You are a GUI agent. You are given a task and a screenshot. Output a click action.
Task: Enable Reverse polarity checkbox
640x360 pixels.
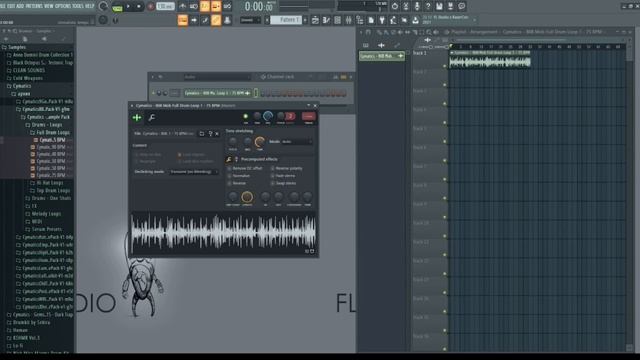(x=273, y=168)
